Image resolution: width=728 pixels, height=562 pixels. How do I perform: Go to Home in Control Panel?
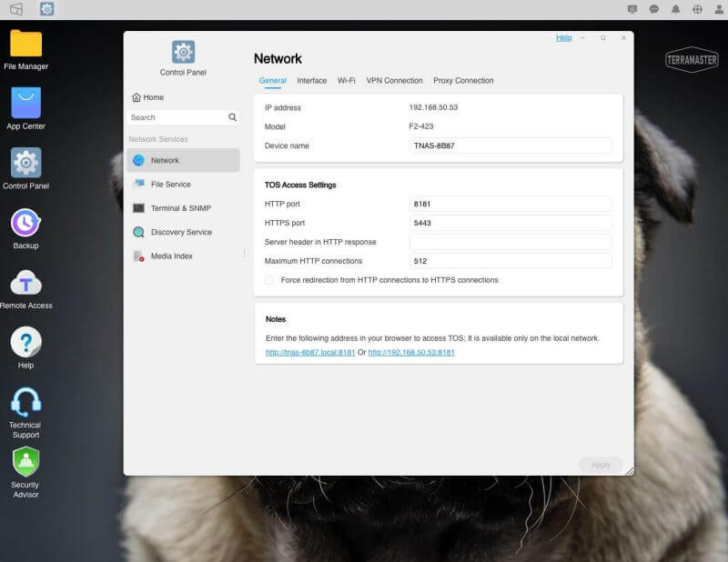click(147, 97)
